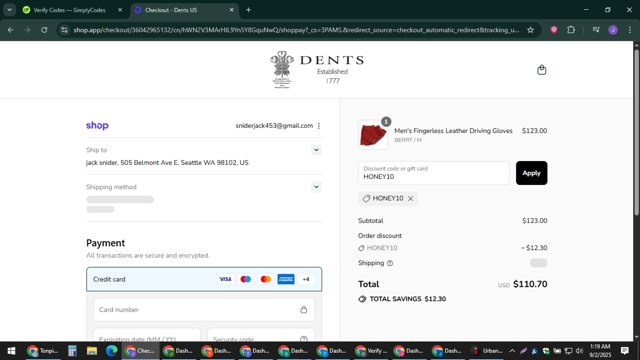
Task: Click the Maestro card logo
Action: [245, 279]
